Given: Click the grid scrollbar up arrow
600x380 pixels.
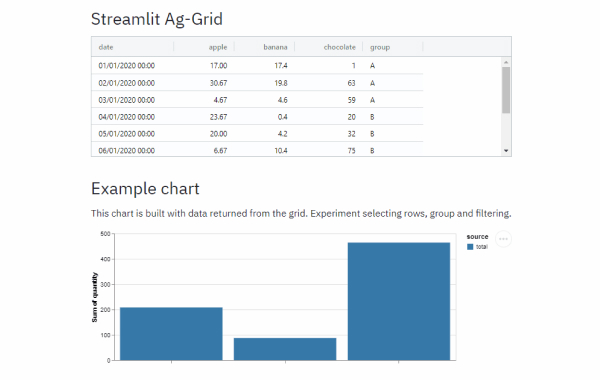Looking at the screenshot, I should coord(506,62).
